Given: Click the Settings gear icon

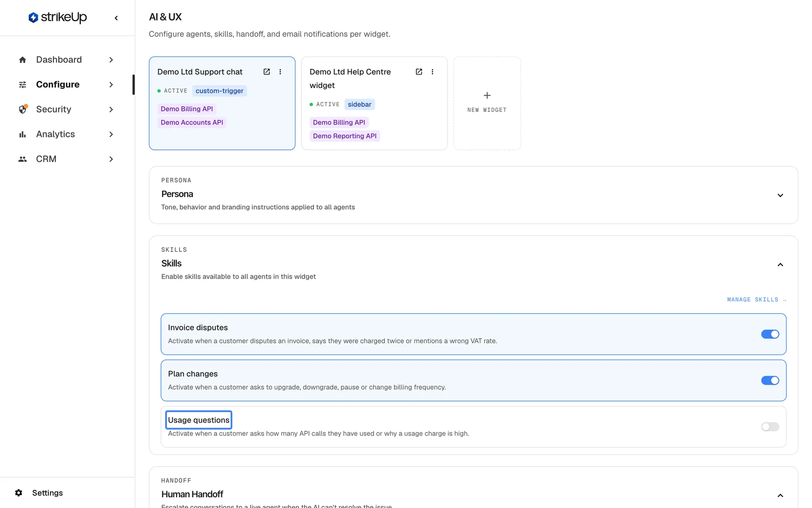Looking at the screenshot, I should (18, 493).
